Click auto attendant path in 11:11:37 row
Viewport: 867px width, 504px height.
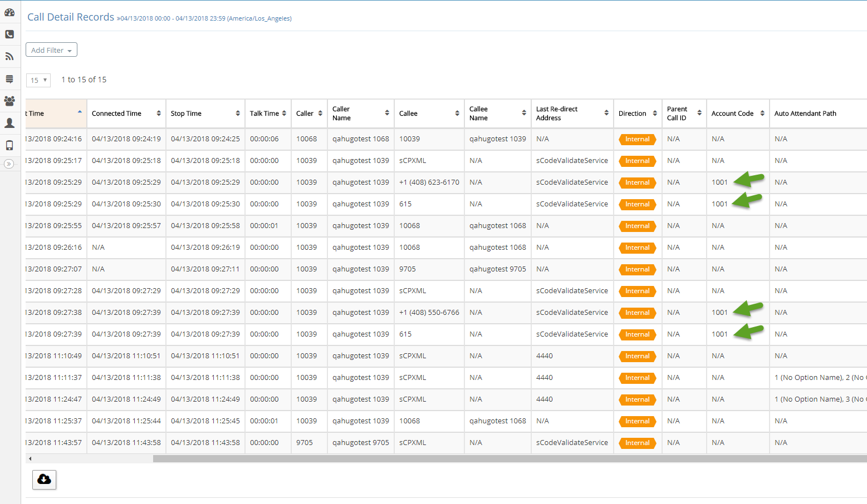click(x=820, y=378)
